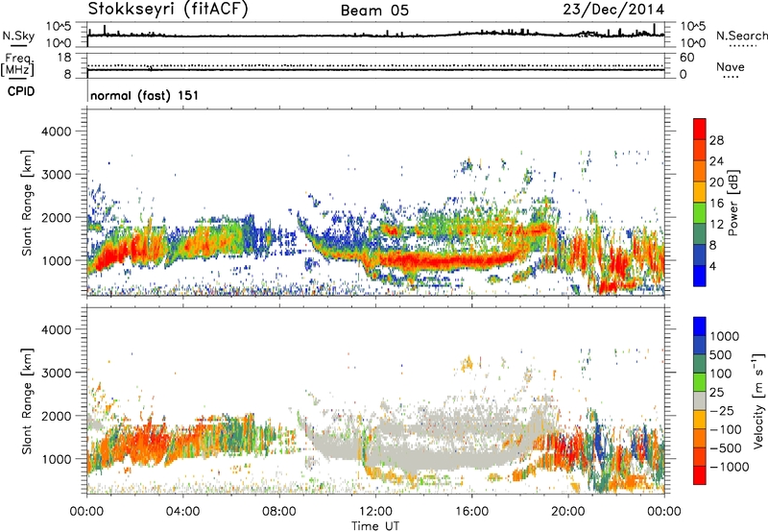Image resolution: width=768 pixels, height=532 pixels.
Task: Pick the gray segment of velocity colorbar
Action: coord(700,400)
